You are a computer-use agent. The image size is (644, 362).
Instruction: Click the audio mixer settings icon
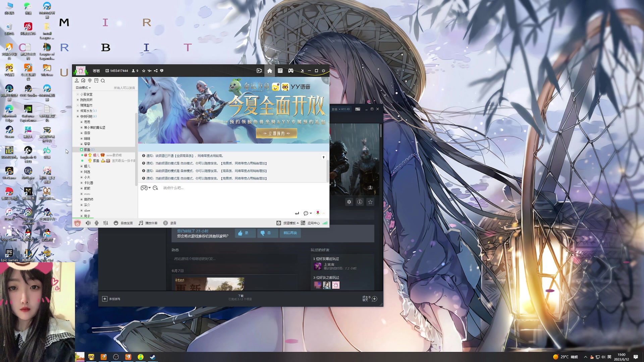click(x=106, y=223)
